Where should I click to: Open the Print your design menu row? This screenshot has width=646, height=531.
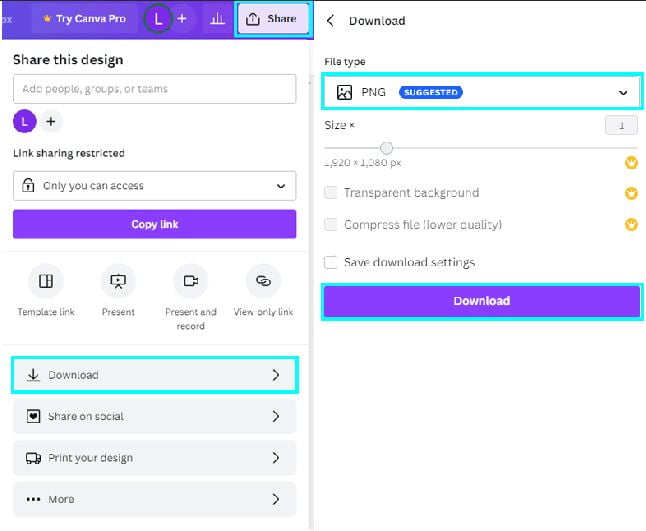tap(154, 458)
